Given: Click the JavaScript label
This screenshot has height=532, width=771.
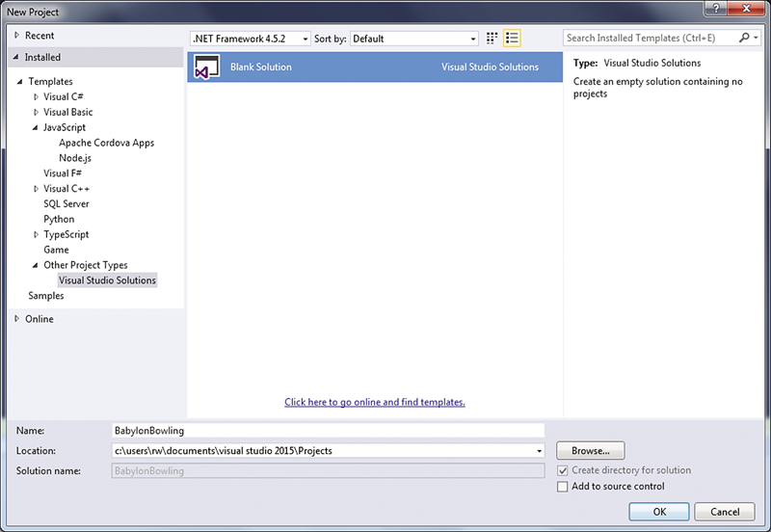Looking at the screenshot, I should [65, 127].
